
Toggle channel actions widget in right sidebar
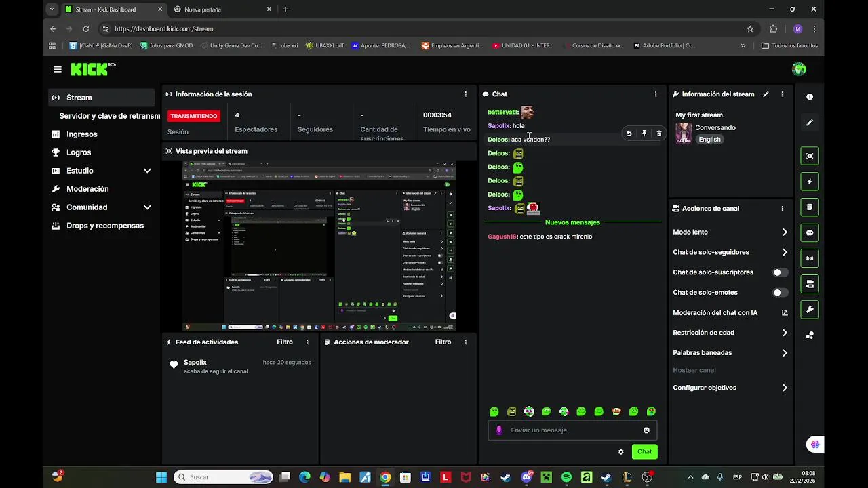click(810, 284)
